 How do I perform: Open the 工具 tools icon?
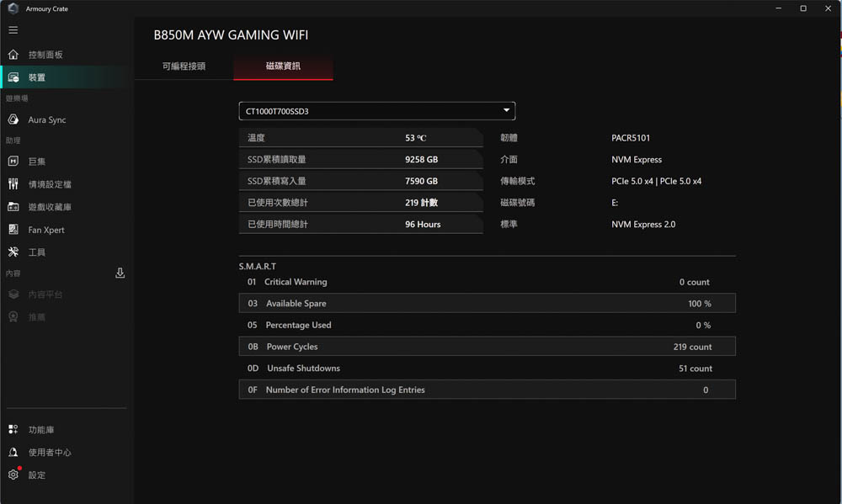[13, 252]
